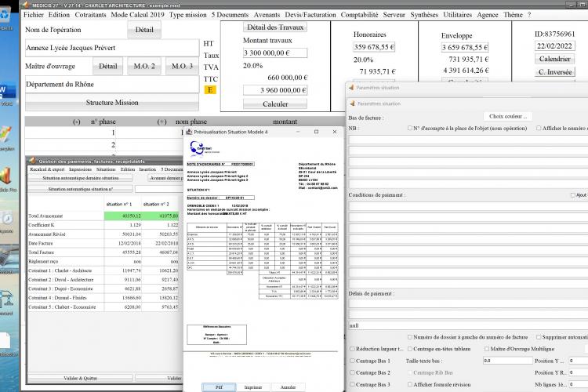Open Recalcul & export menu in payments window
Viewport: 588px width, 392px height.
[x=47, y=169]
